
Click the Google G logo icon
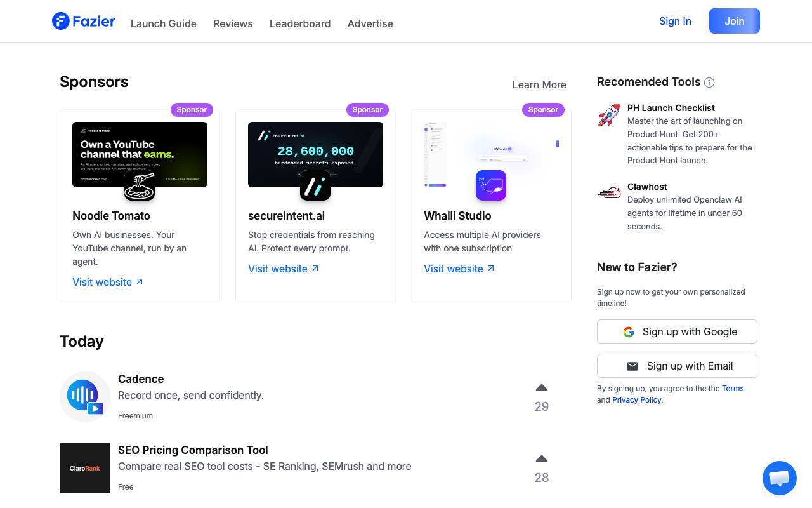click(629, 332)
